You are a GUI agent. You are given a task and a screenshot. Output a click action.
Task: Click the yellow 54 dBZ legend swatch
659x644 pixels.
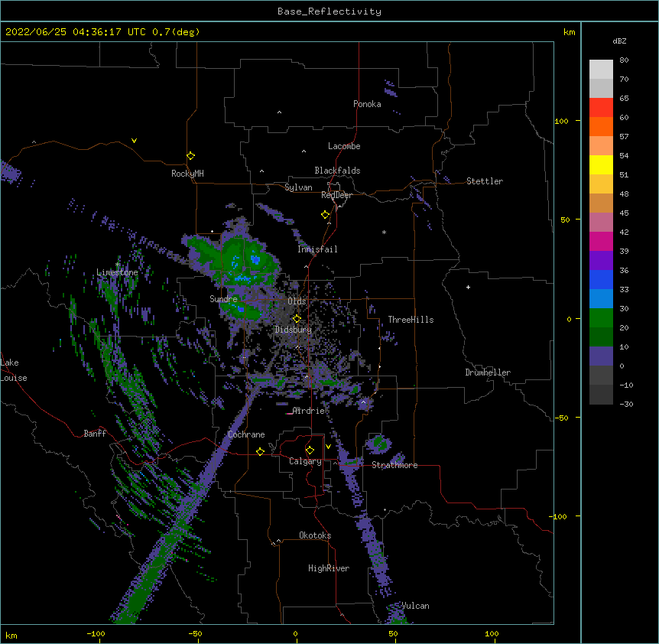(601, 164)
